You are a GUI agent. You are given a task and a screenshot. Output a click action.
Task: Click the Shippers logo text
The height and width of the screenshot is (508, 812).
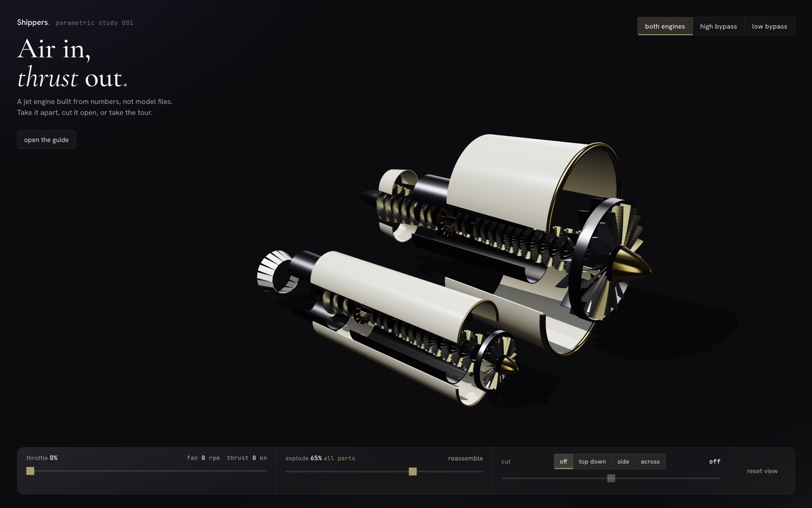click(32, 22)
